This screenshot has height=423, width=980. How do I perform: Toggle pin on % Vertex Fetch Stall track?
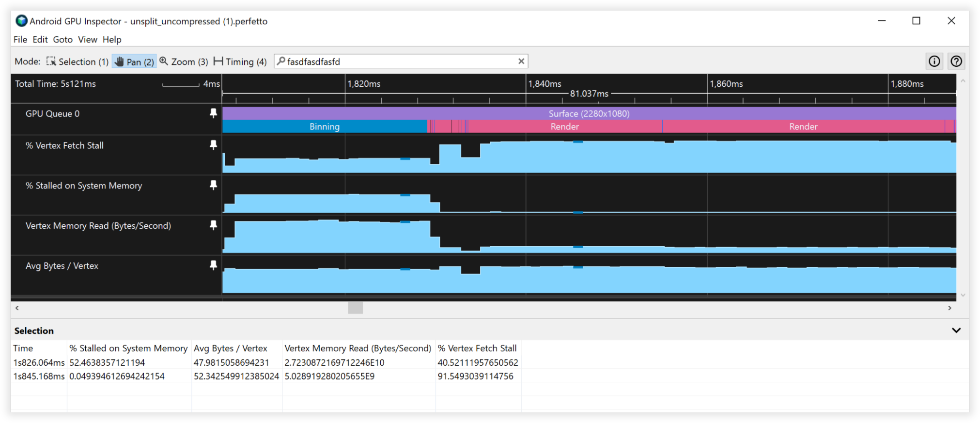click(213, 145)
